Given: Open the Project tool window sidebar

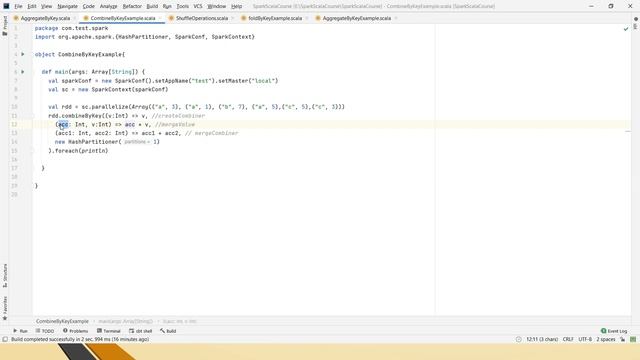Looking at the screenshot, I should click(5, 26).
